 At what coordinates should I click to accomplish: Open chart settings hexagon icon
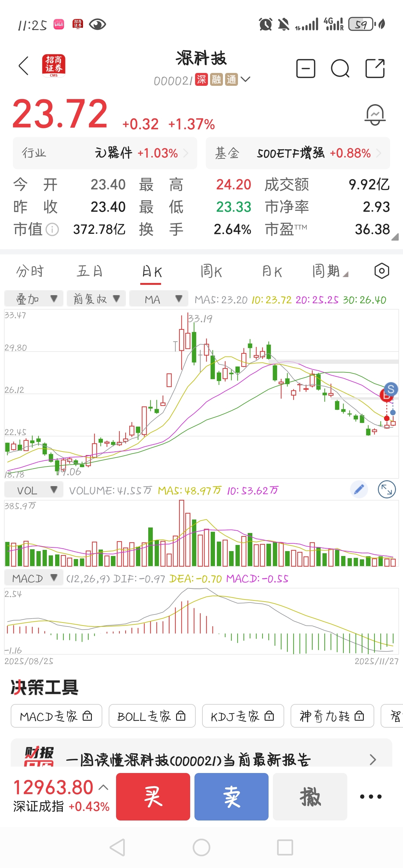click(x=382, y=271)
